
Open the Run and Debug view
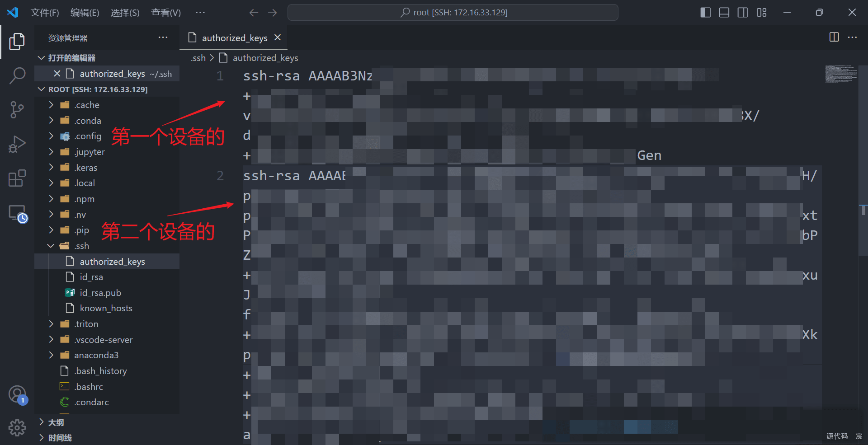point(17,145)
